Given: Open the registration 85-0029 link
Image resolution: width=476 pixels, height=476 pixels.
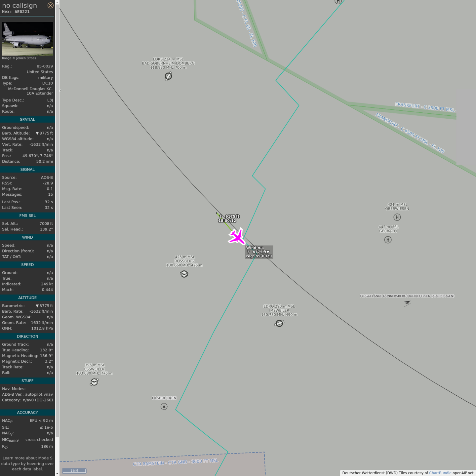Looking at the screenshot, I should [x=45, y=66].
